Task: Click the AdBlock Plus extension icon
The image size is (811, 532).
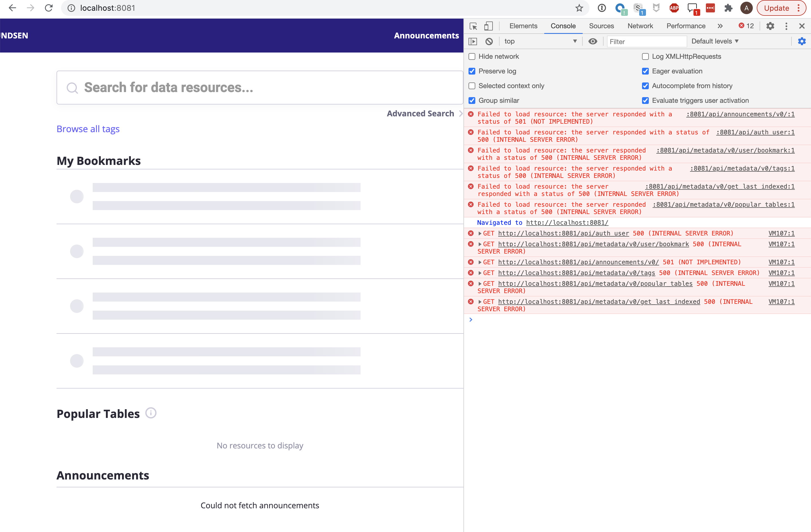Action: pyautogui.click(x=674, y=8)
